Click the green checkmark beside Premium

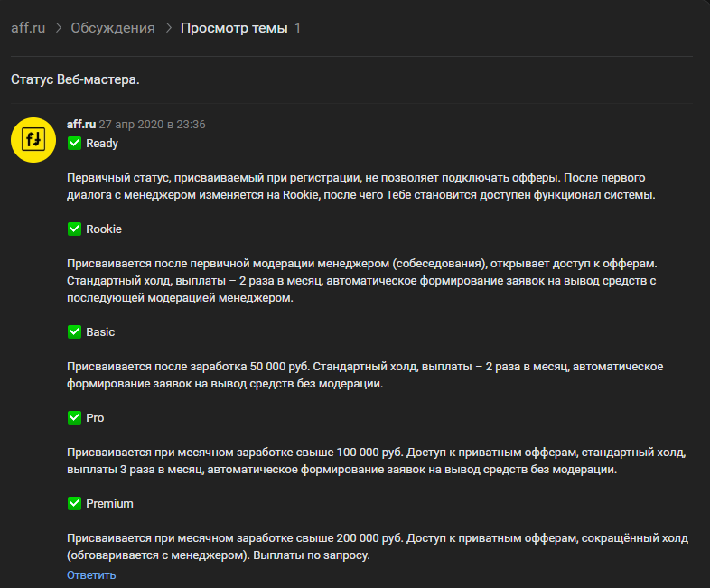coord(75,503)
